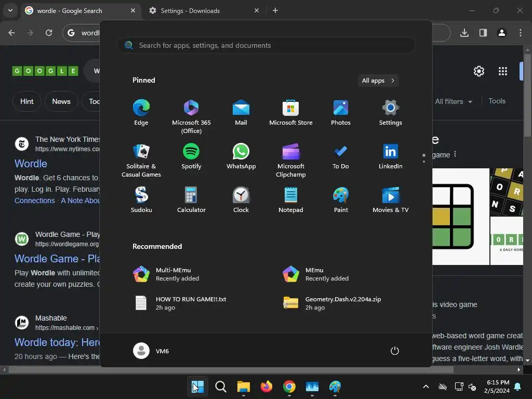
Task: Close the Settings - Downloads tab
Action: pyautogui.click(x=257, y=10)
